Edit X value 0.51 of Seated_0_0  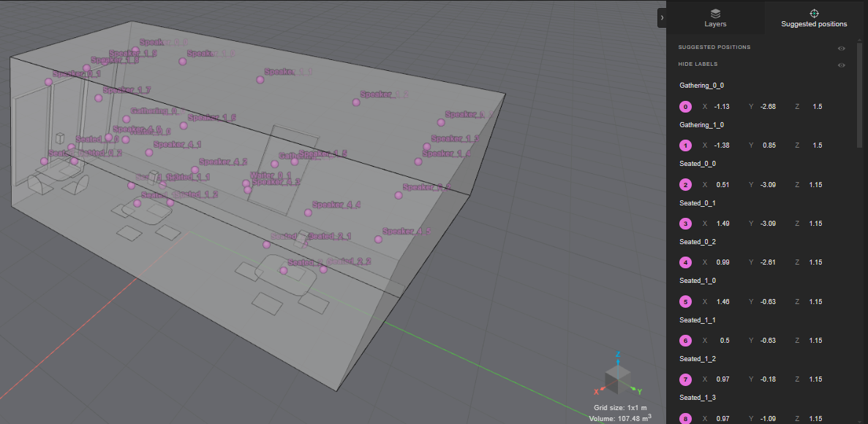click(722, 185)
